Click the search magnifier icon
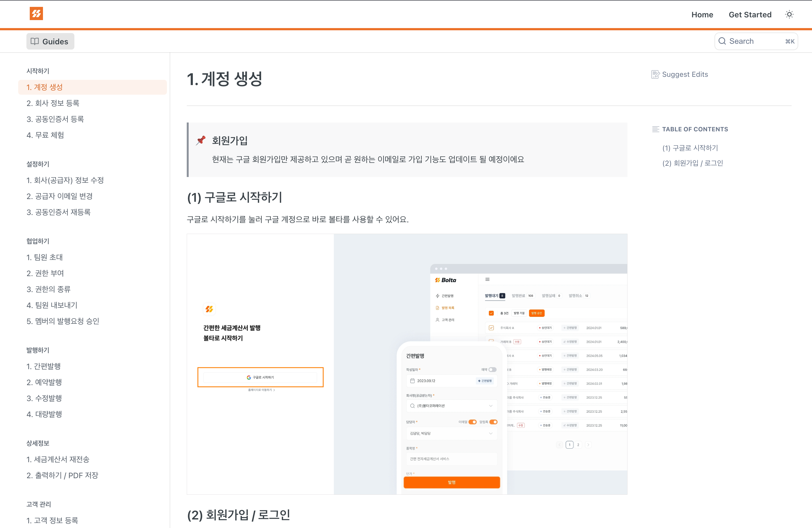This screenshot has height=528, width=812. coord(722,41)
